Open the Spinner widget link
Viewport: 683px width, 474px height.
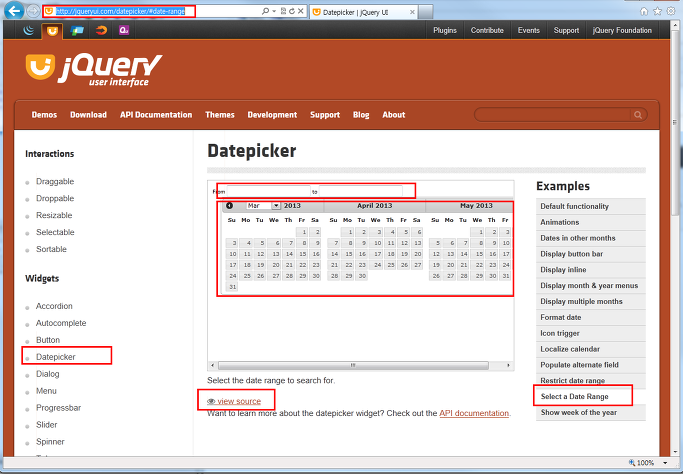(50, 442)
